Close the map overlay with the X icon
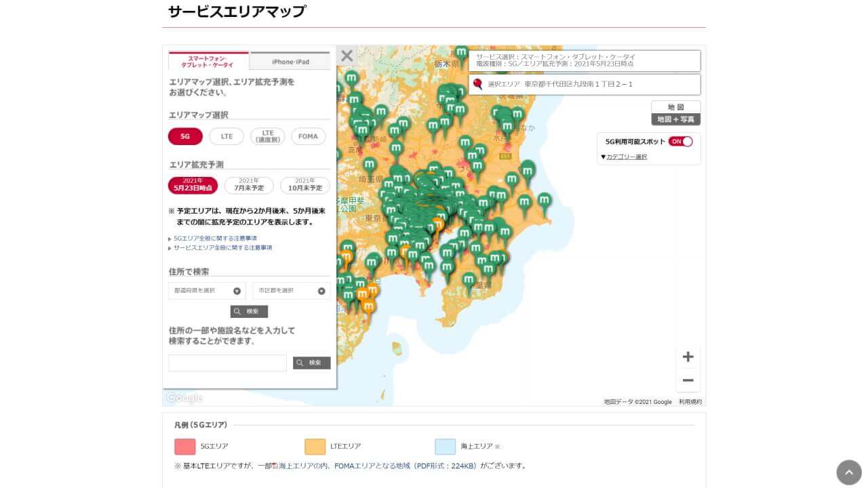The image size is (868, 488). [x=347, y=56]
